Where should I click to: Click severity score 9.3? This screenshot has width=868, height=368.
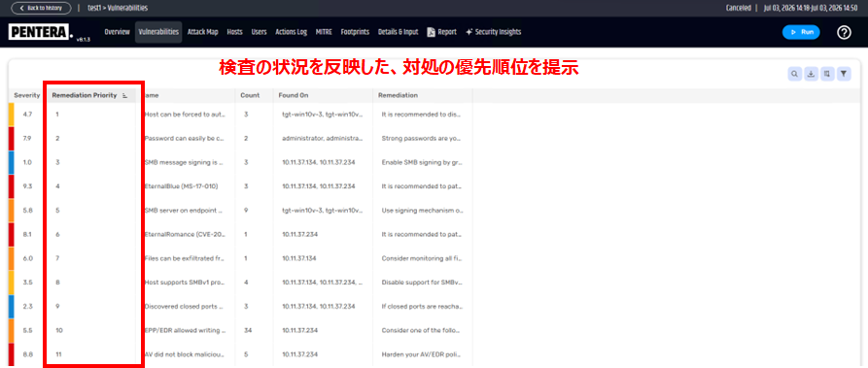pyautogui.click(x=27, y=185)
